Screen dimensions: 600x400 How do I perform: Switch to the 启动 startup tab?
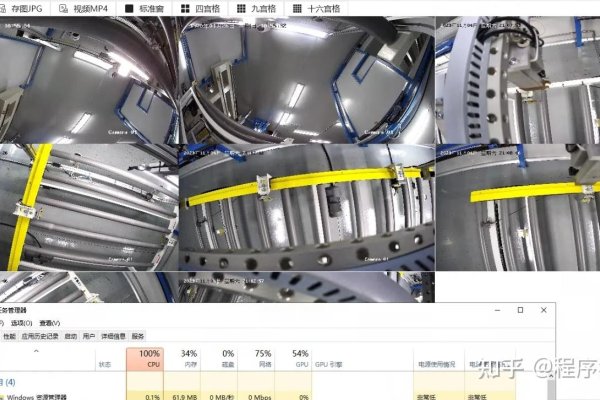[70, 336]
